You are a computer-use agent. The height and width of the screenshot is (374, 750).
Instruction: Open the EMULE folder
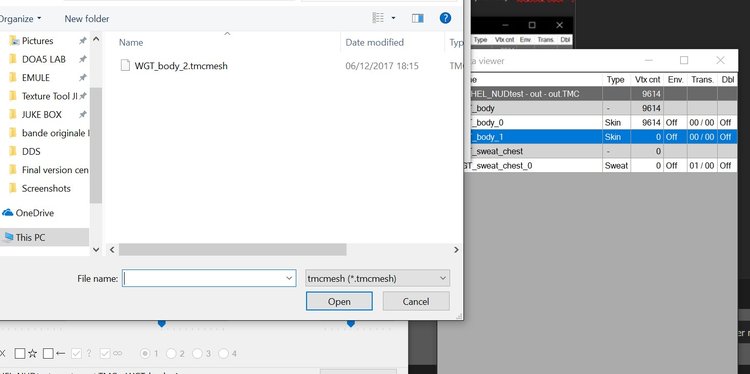point(35,77)
